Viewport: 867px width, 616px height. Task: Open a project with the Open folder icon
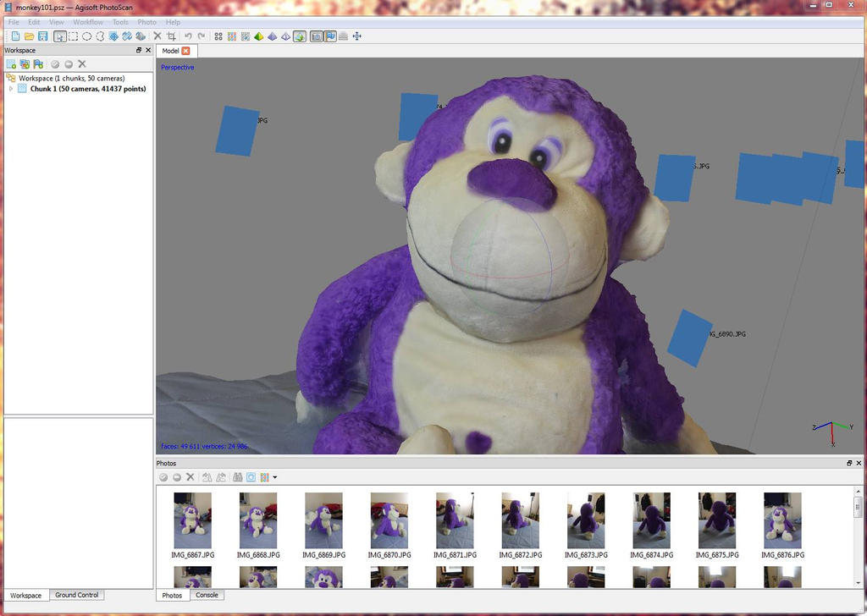point(29,36)
